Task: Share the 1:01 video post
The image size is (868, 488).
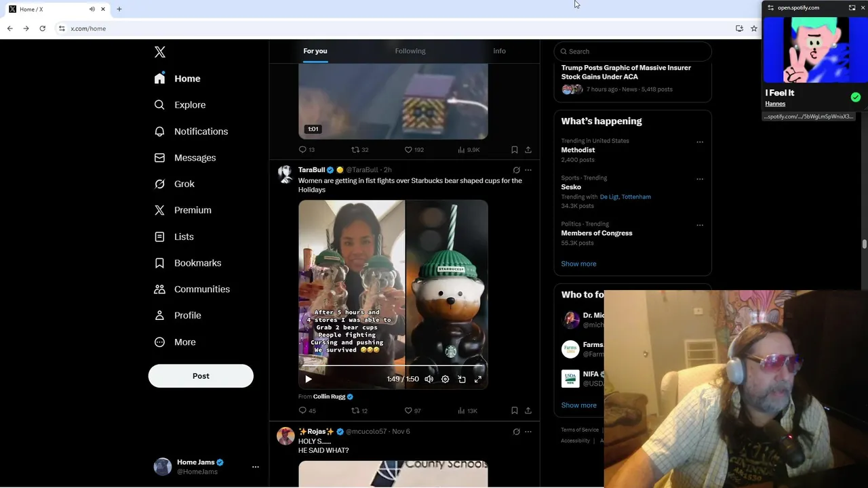Action: point(528,150)
